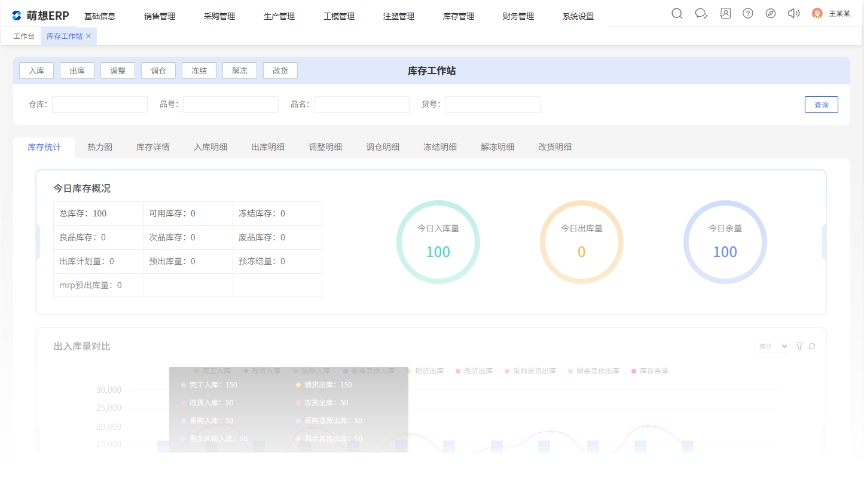866x490 pixels.
Task: Click the chart refresh icon
Action: (812, 346)
